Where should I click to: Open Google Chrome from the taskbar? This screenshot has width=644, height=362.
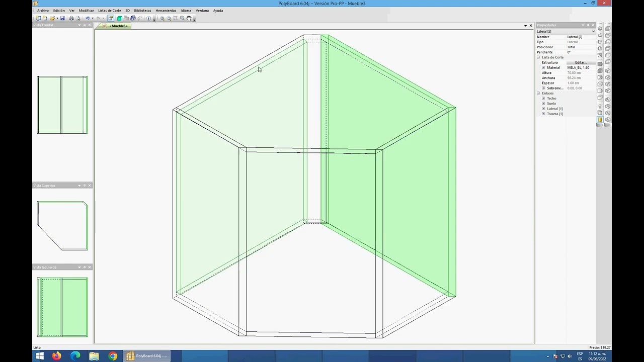point(113,356)
